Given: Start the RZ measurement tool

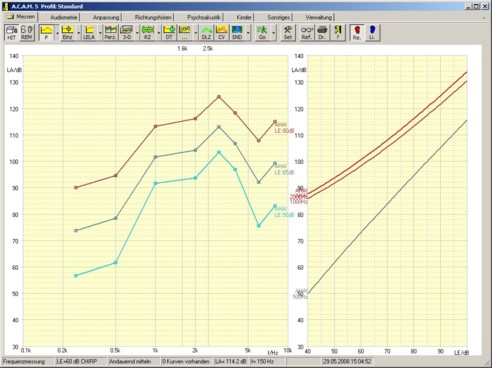Looking at the screenshot, I should 148,33.
